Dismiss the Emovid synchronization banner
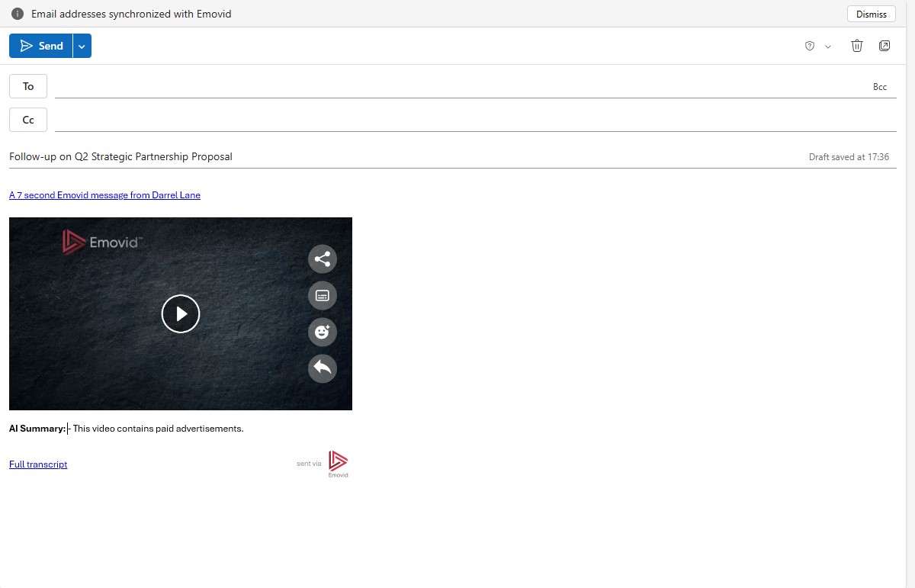Image resolution: width=915 pixels, height=588 pixels. (871, 14)
